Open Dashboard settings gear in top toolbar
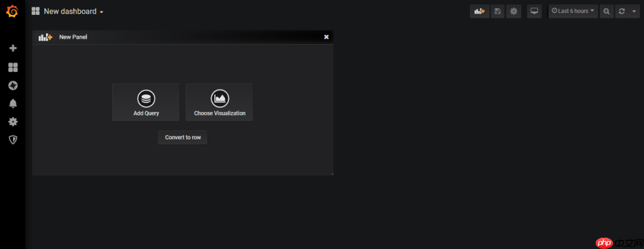Image resolution: width=644 pixels, height=249 pixels. 513,11
